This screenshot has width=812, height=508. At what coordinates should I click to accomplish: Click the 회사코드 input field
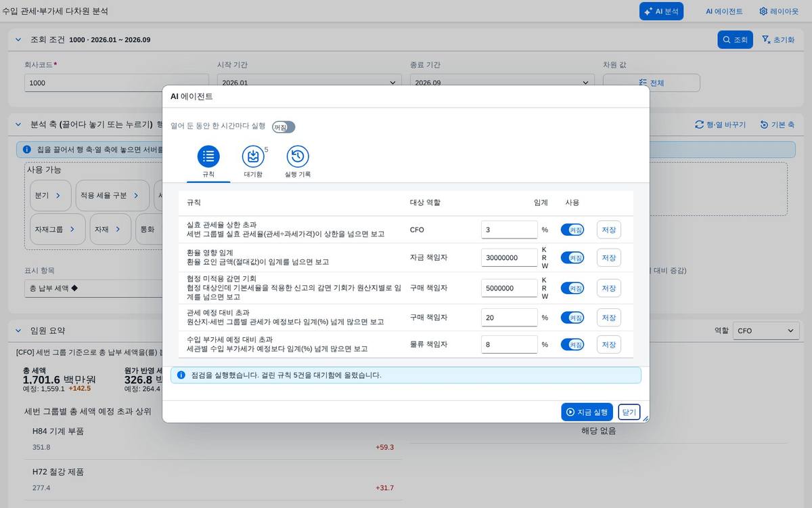click(x=116, y=83)
